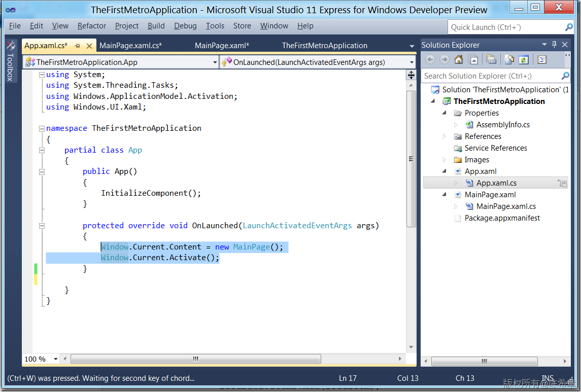The height and width of the screenshot is (392, 581).
Task: Expand the Images folder arrow
Action: tap(445, 160)
